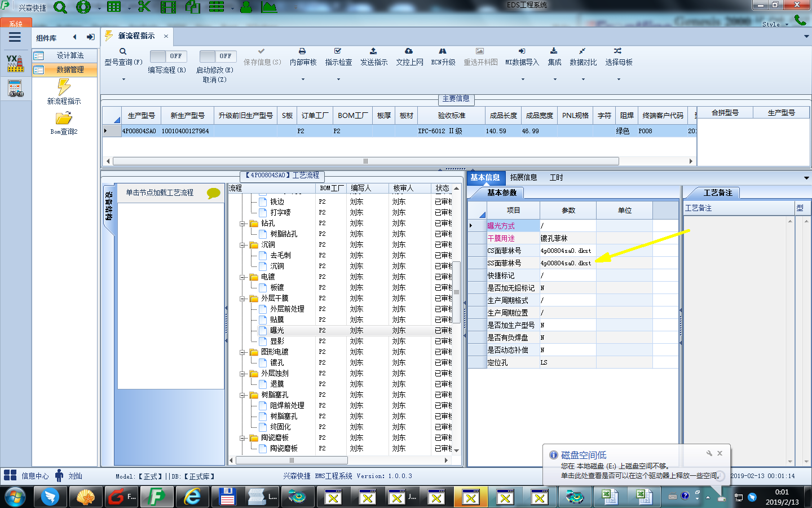812x508 pixels.
Task: Open the Style dropdown
Action: pos(775,24)
